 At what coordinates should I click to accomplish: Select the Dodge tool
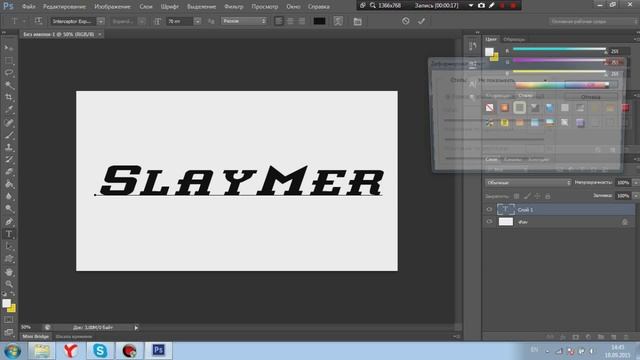click(x=9, y=209)
